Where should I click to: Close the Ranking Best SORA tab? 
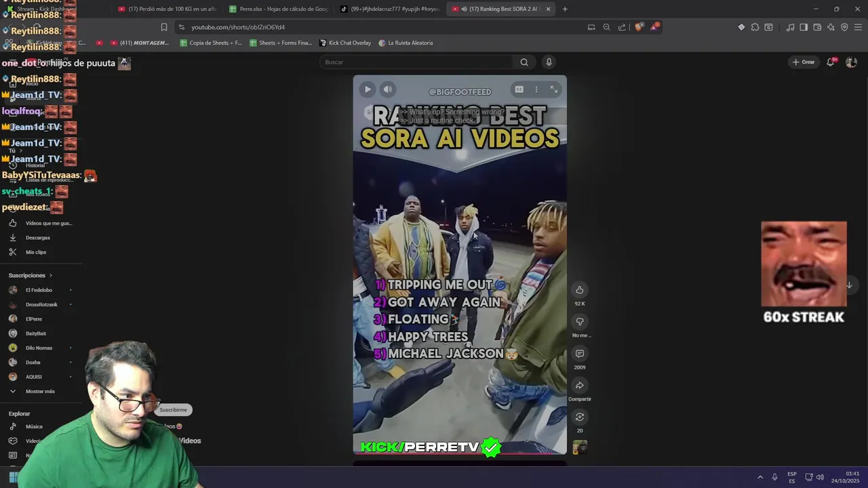click(x=548, y=9)
